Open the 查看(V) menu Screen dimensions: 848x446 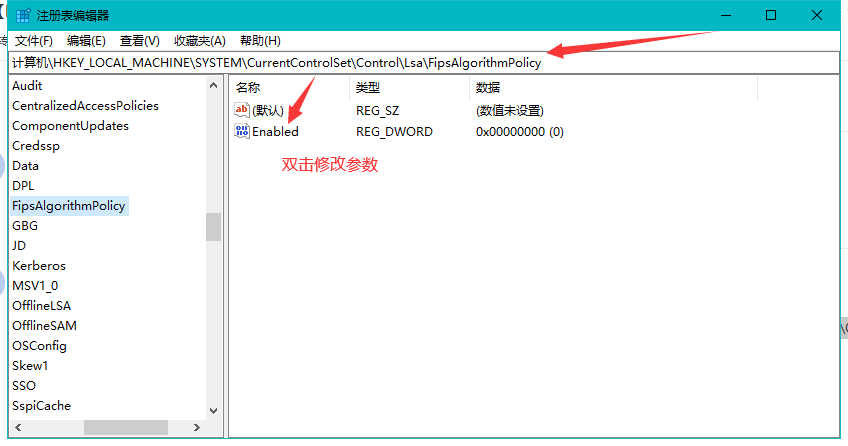coord(139,41)
